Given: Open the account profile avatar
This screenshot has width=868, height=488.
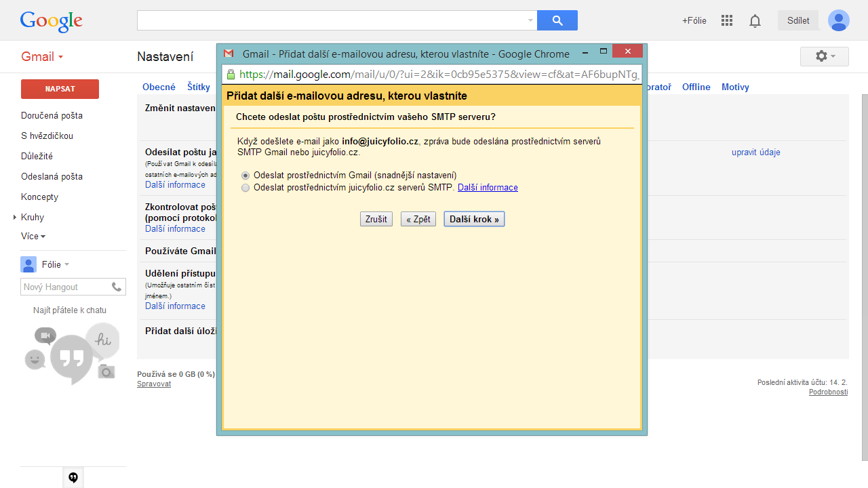Looking at the screenshot, I should click(x=839, y=20).
